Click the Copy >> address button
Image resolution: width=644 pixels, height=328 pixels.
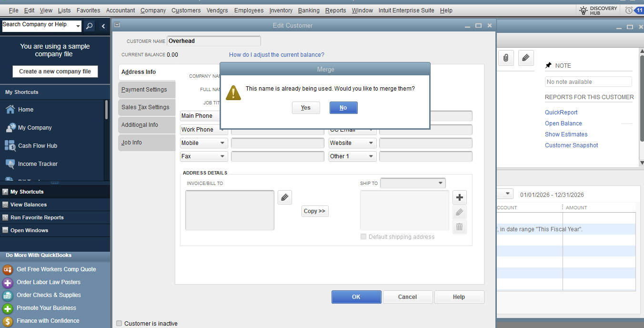tap(315, 211)
